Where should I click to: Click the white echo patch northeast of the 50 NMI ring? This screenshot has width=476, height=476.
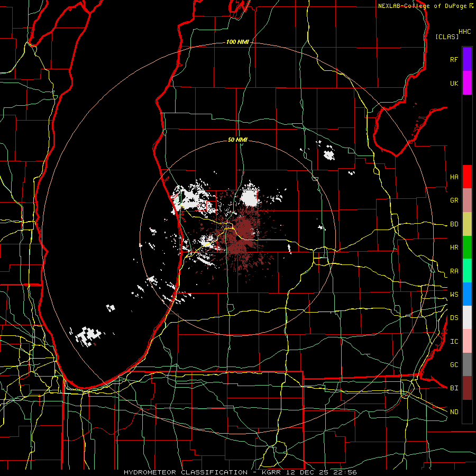(329, 155)
